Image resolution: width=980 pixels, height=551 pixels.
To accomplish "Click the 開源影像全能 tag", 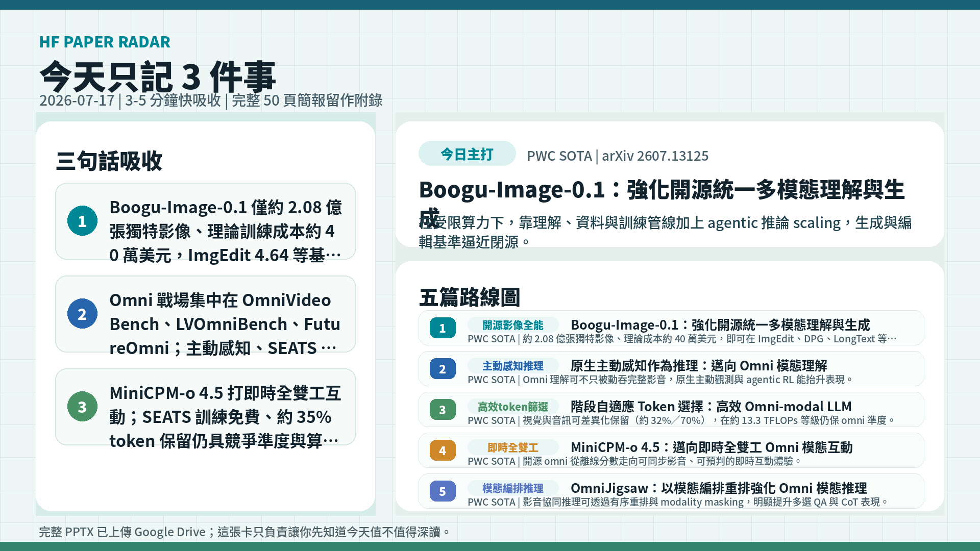I will point(513,325).
